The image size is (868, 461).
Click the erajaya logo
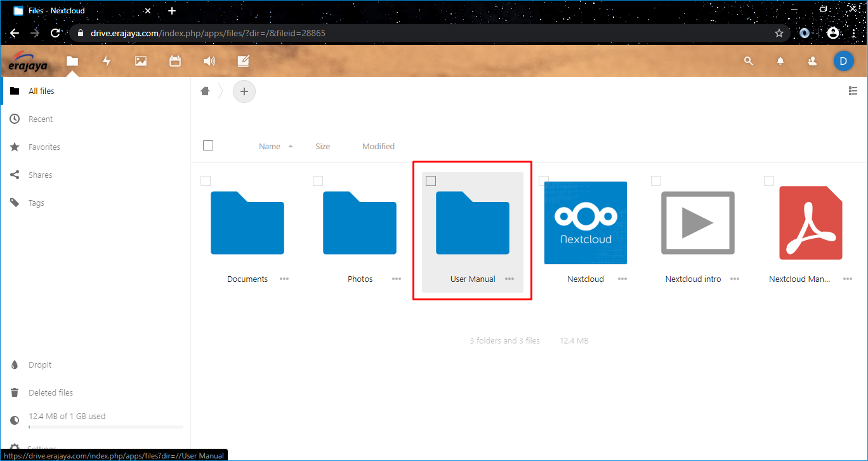28,61
